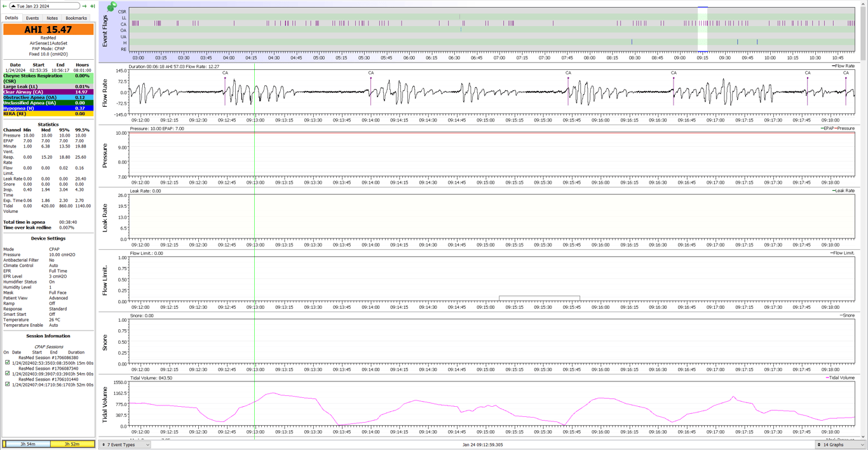Click the green pin icon on Event Flags

pos(112,6)
